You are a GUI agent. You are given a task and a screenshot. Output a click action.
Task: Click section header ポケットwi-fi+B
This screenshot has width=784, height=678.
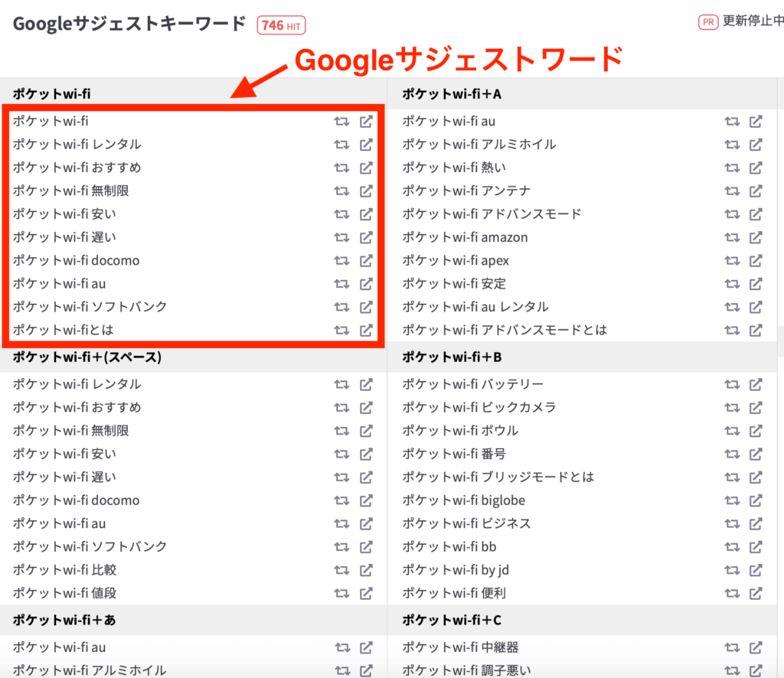(452, 357)
